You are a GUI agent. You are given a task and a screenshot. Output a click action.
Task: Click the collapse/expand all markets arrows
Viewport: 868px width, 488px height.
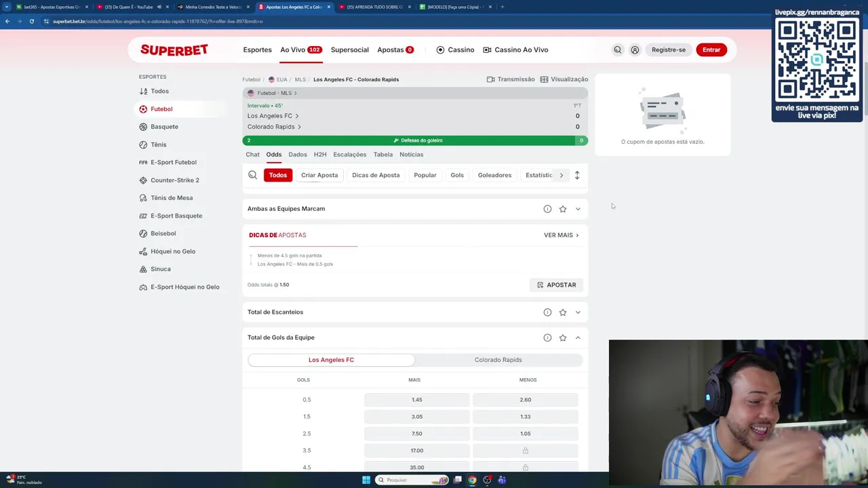click(x=577, y=175)
